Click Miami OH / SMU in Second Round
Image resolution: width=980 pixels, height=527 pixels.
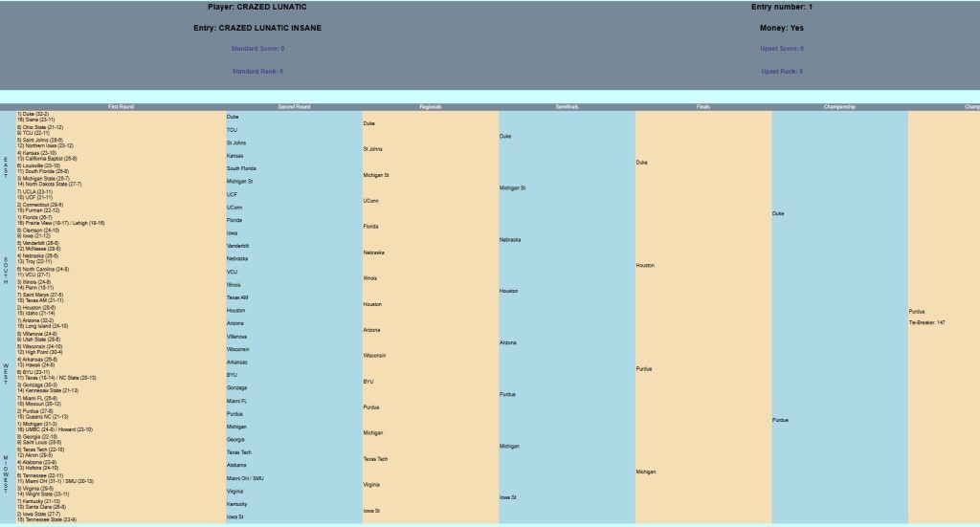click(245, 477)
